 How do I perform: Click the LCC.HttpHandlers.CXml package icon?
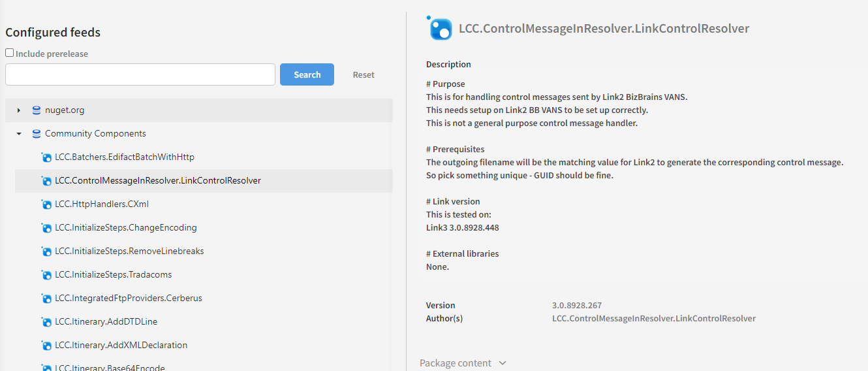coord(46,204)
